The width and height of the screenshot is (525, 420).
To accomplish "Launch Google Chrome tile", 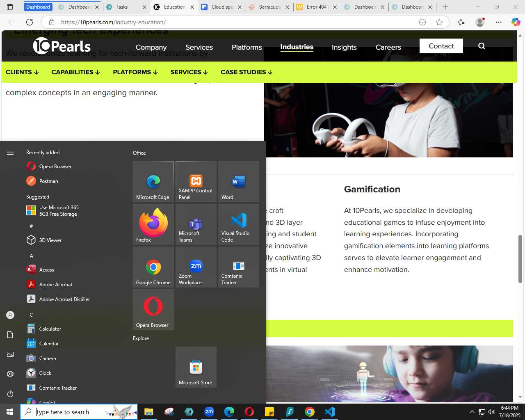I will point(153,267).
